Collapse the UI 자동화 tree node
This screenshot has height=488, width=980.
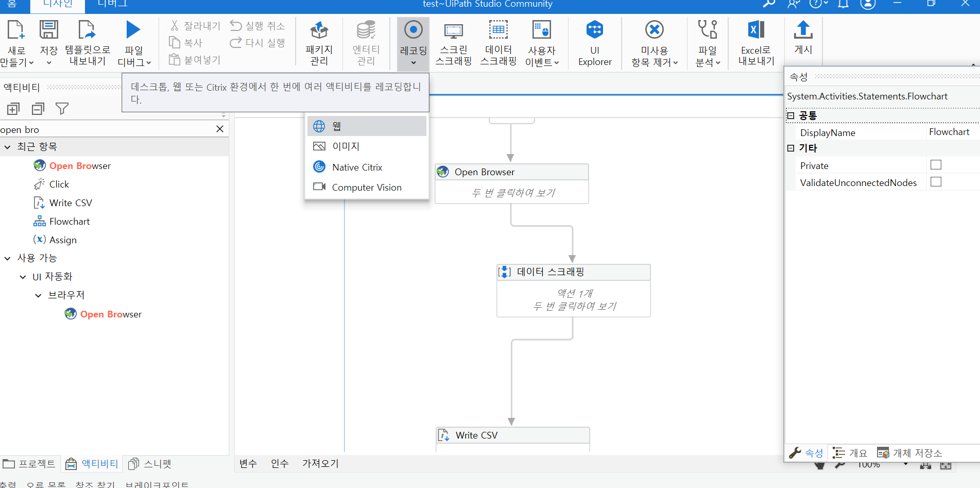[23, 277]
